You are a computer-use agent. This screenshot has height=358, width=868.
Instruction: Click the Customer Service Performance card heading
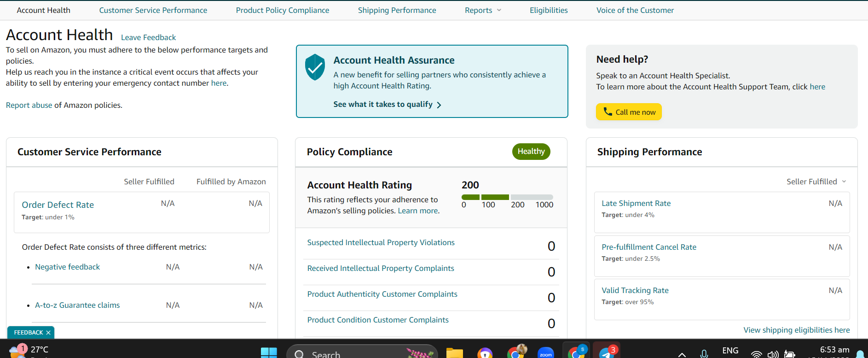tap(89, 152)
